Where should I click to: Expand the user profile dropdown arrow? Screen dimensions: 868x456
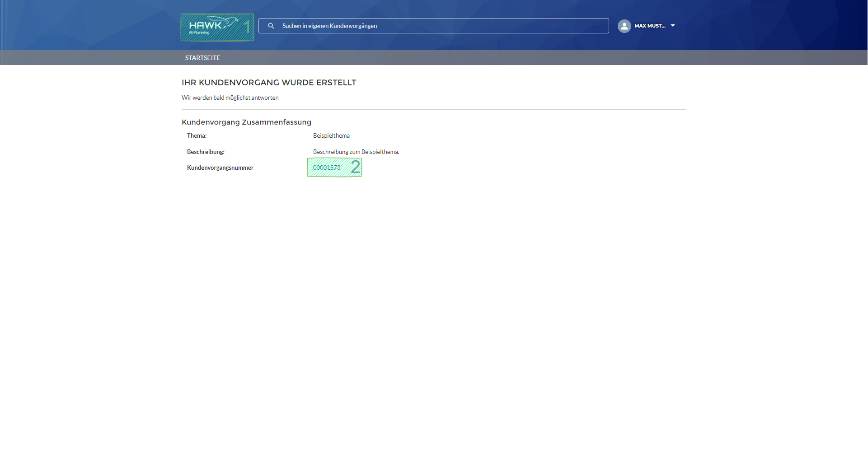[673, 26]
